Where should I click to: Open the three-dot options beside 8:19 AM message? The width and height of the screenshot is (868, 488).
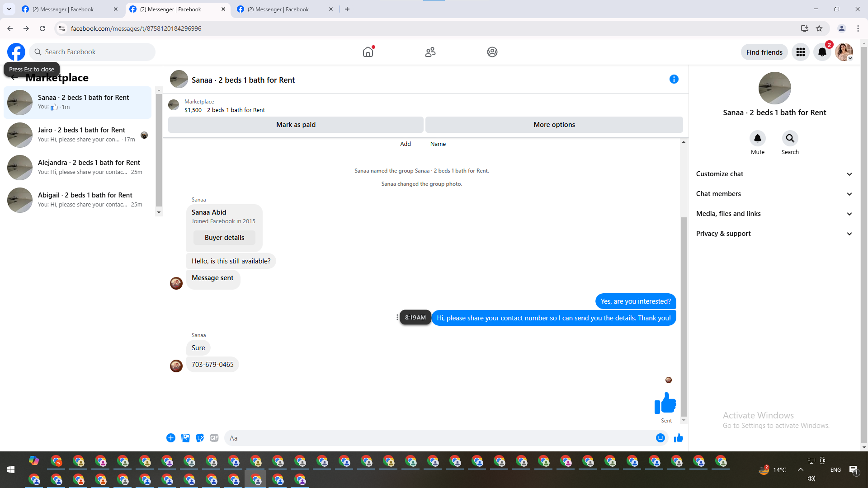[x=397, y=318]
